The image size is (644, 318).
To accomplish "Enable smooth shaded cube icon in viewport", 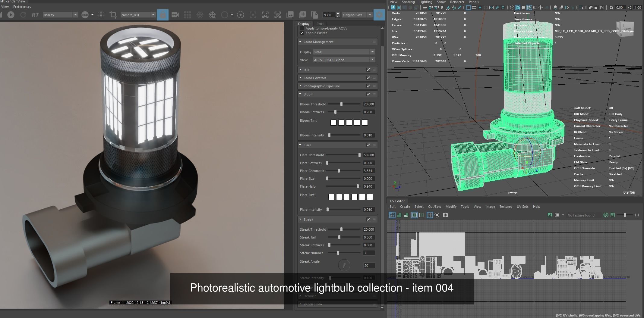I will click(518, 8).
